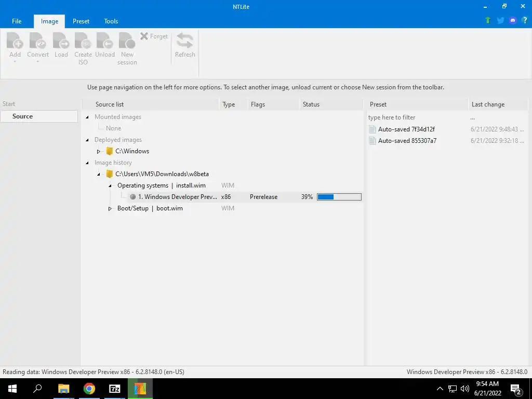This screenshot has height=399, width=532.
Task: Click the volume speaker tray icon
Action: 465,389
